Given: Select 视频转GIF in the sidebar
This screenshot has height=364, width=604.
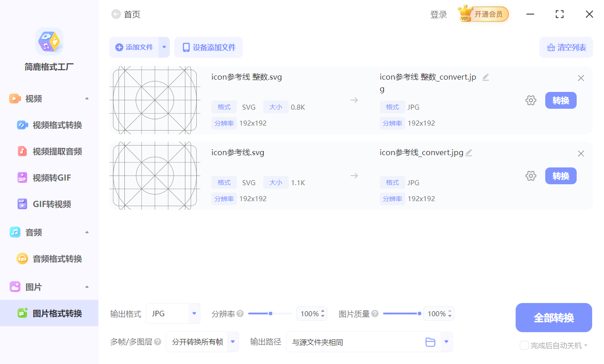Looking at the screenshot, I should tap(49, 178).
